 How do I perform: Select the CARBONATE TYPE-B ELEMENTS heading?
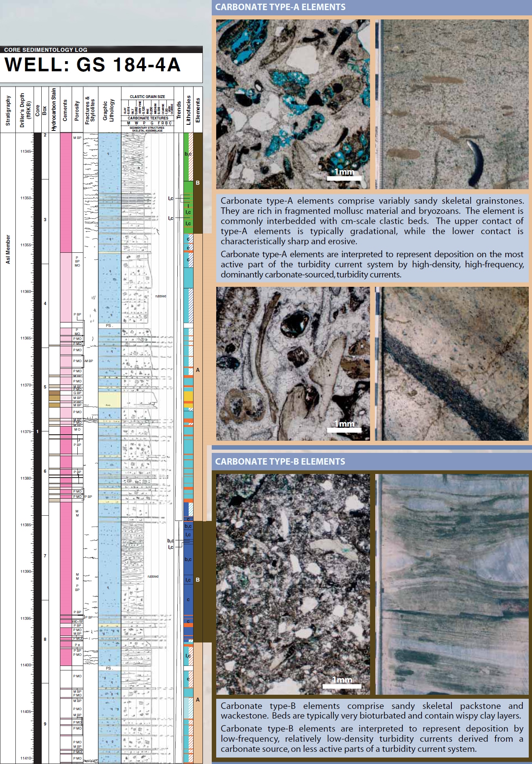pyautogui.click(x=280, y=461)
